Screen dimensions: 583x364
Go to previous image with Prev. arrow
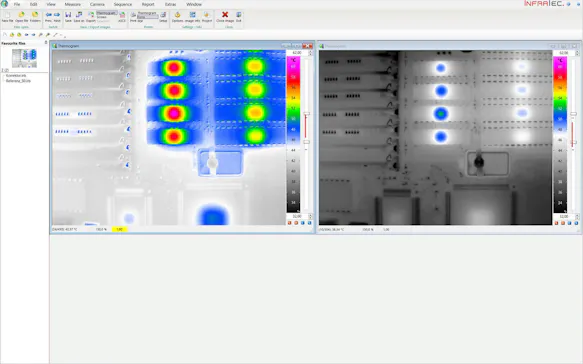[48, 17]
